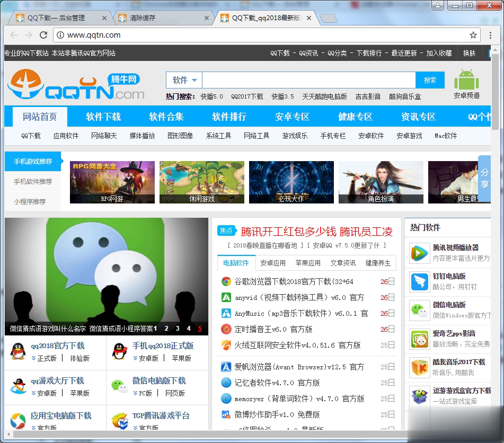Click the AnyMusic blue icon in list
The height and width of the screenshot is (443, 504).
[226, 313]
